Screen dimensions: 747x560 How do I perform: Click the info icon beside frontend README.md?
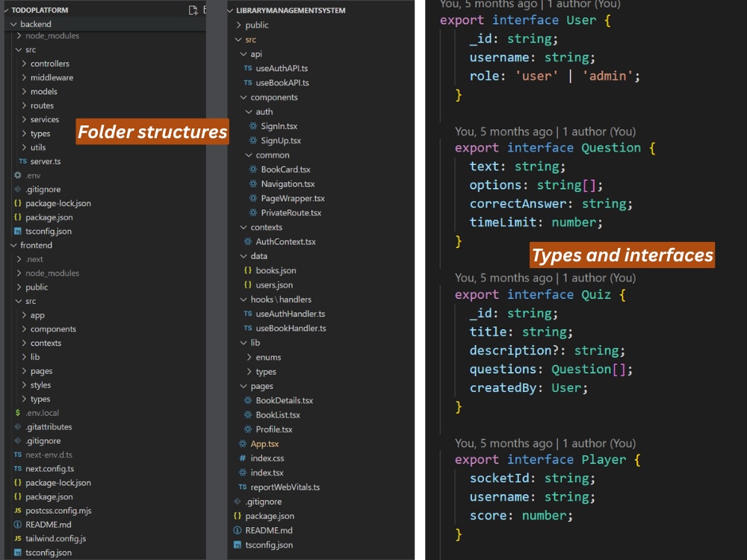click(18, 524)
